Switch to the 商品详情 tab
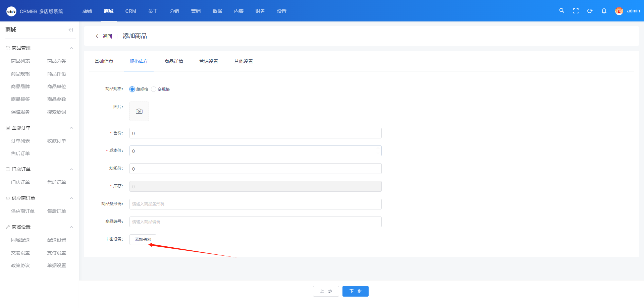This screenshot has width=644, height=308. tap(174, 61)
